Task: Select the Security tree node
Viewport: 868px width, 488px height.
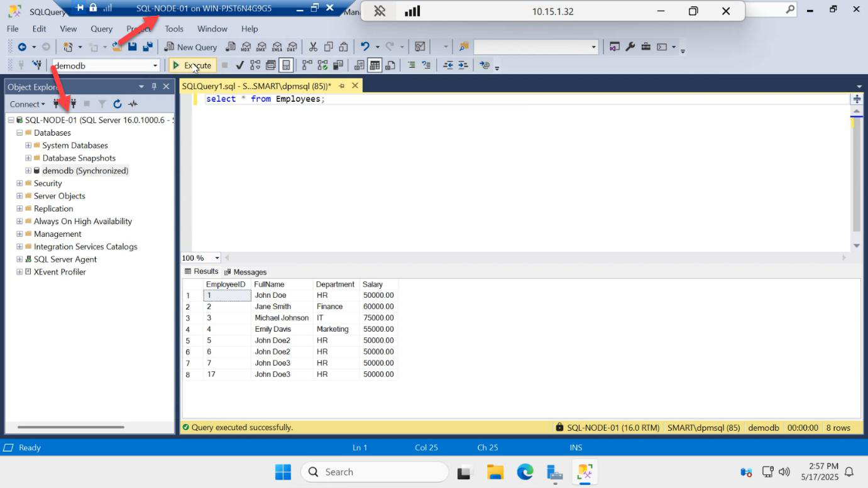Action: [x=48, y=183]
